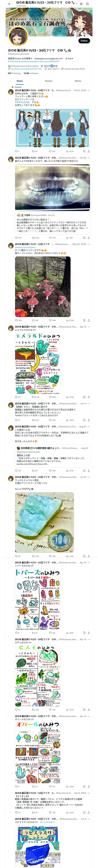Like the pinned post with 347 likes

52,151
